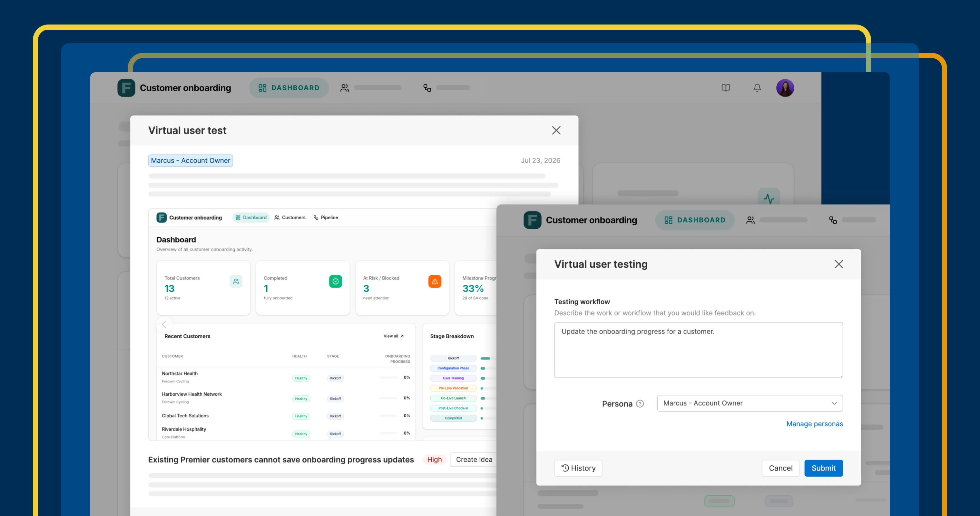Screen dimensions: 980x516
Task: Click the left chevron arrow above Recent Customers
Action: (164, 324)
